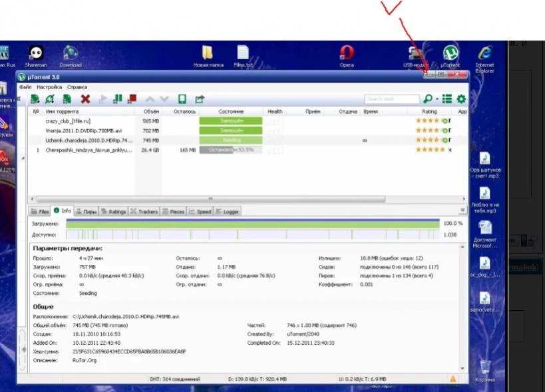Open the search engine dropdown arrow
The width and height of the screenshot is (545, 392).
click(437, 99)
